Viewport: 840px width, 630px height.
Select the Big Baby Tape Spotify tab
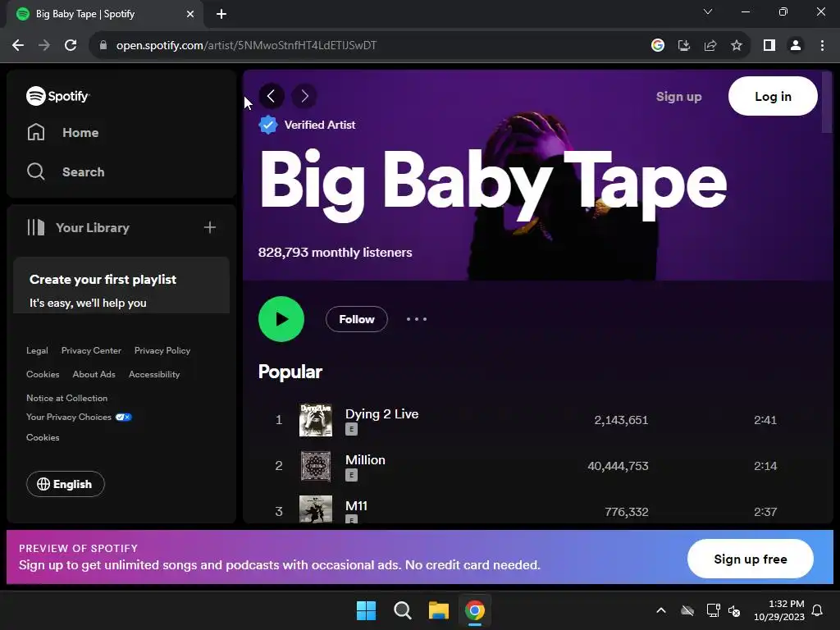(x=104, y=14)
